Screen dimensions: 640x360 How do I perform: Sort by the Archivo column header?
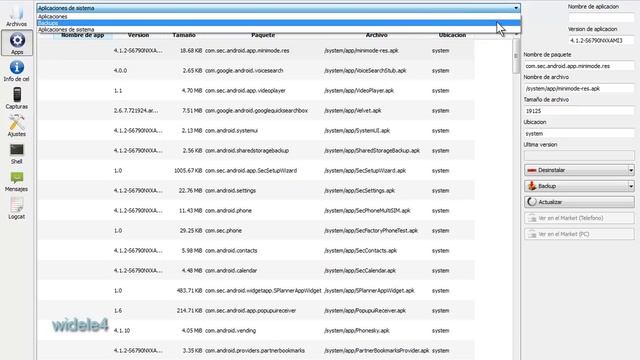(376, 35)
